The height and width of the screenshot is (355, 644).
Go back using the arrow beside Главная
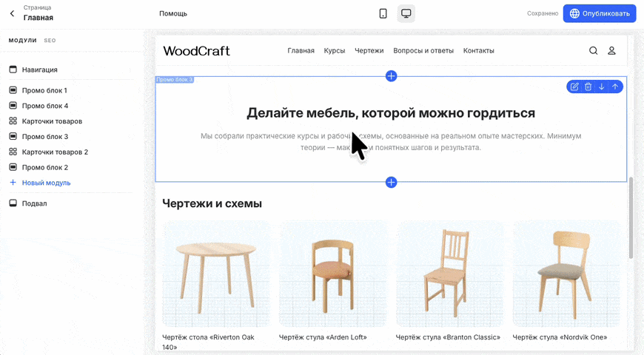click(x=12, y=13)
